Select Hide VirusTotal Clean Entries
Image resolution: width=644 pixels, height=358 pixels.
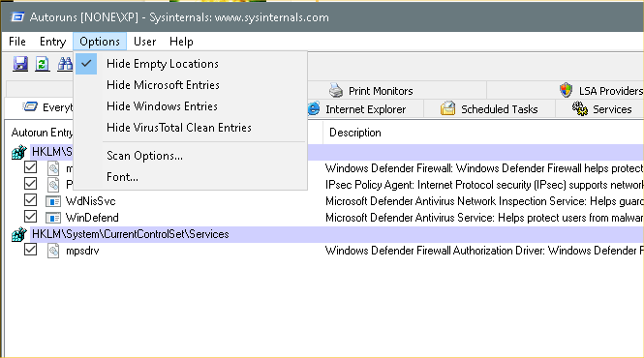tap(190, 128)
